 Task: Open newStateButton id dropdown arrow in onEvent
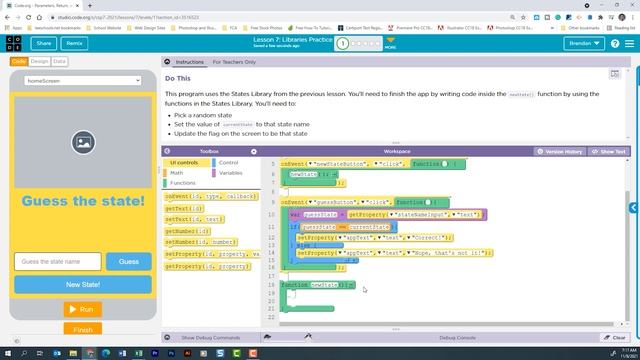[311, 164]
